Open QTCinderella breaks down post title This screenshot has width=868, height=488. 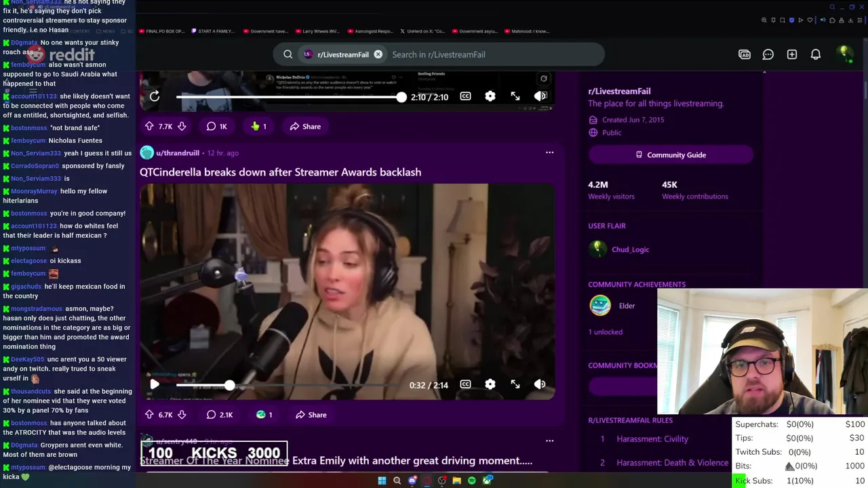[280, 172]
